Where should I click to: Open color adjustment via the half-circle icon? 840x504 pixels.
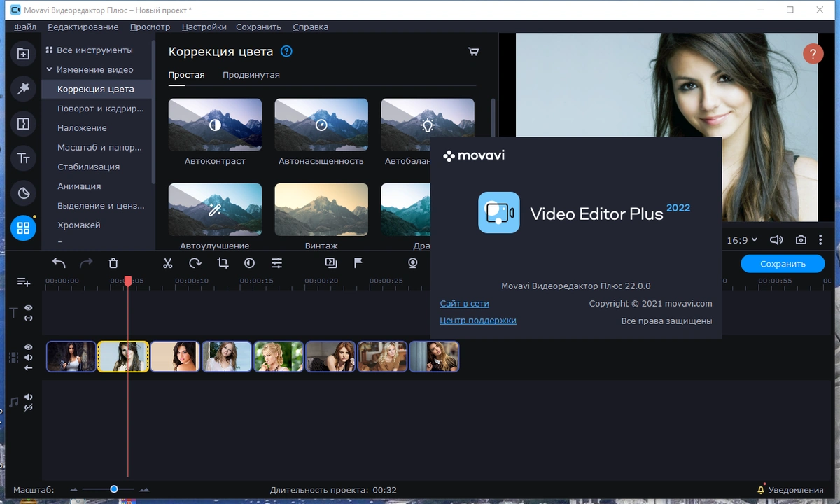point(250,263)
